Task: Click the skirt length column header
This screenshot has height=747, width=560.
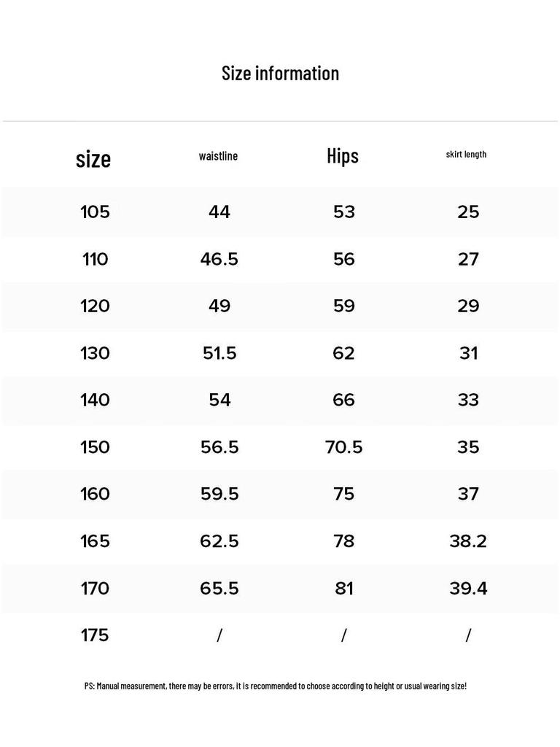Action: click(x=466, y=155)
